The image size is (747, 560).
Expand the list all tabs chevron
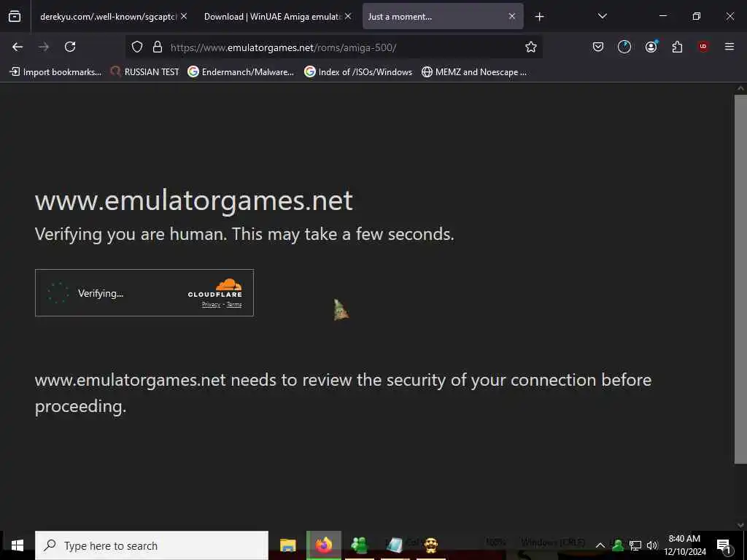point(602,16)
